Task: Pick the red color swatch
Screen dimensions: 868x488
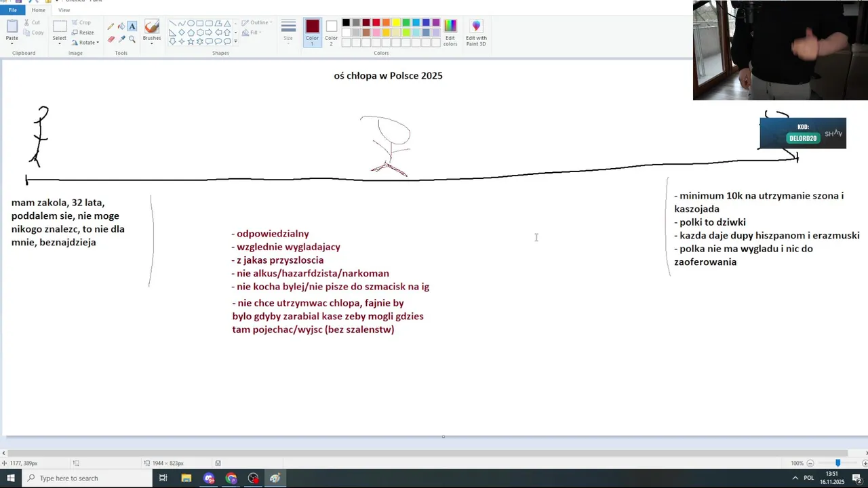Action: point(376,22)
